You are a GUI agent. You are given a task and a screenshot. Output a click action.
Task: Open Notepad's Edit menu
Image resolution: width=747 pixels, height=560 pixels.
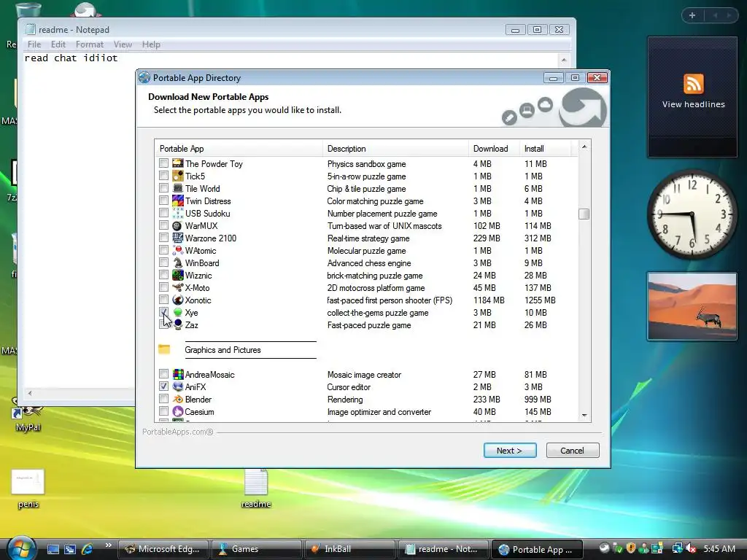(x=58, y=44)
